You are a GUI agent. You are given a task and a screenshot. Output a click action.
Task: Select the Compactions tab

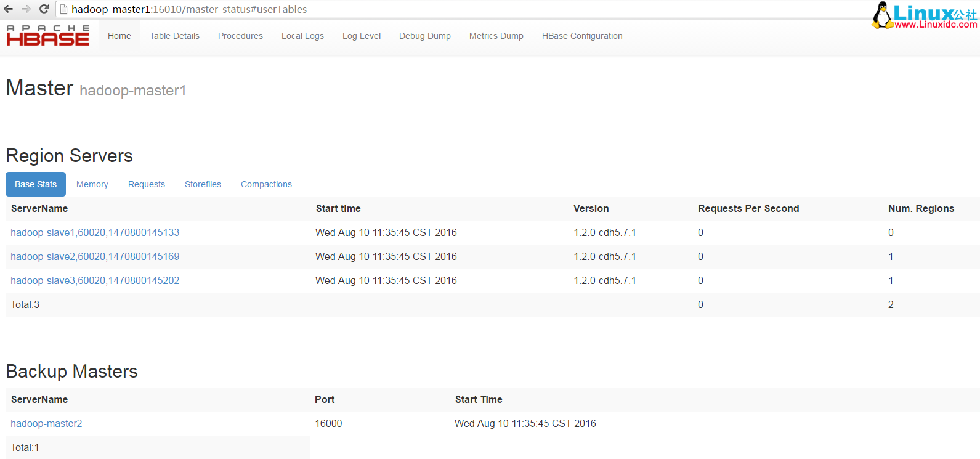(x=266, y=184)
